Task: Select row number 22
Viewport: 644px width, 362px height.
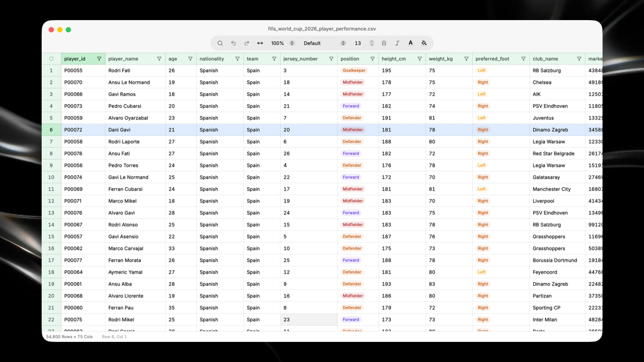Action: 51,320
